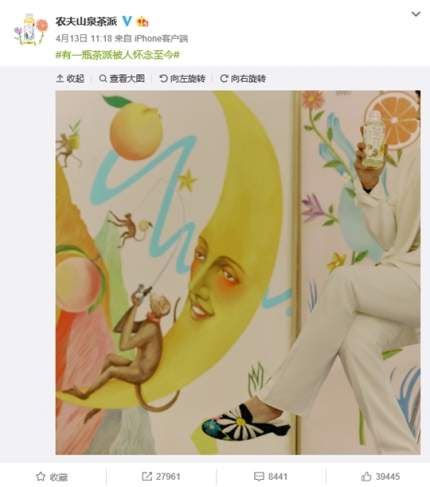Viewport: 430px width, 487px height.
Task: Rotate the image left with 向左旋转
Action: pyautogui.click(x=182, y=79)
